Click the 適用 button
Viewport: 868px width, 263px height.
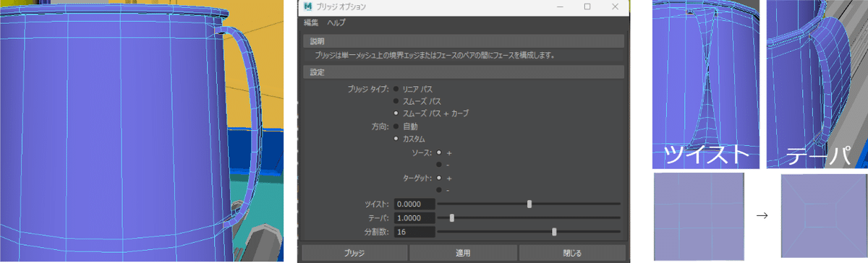point(463,253)
